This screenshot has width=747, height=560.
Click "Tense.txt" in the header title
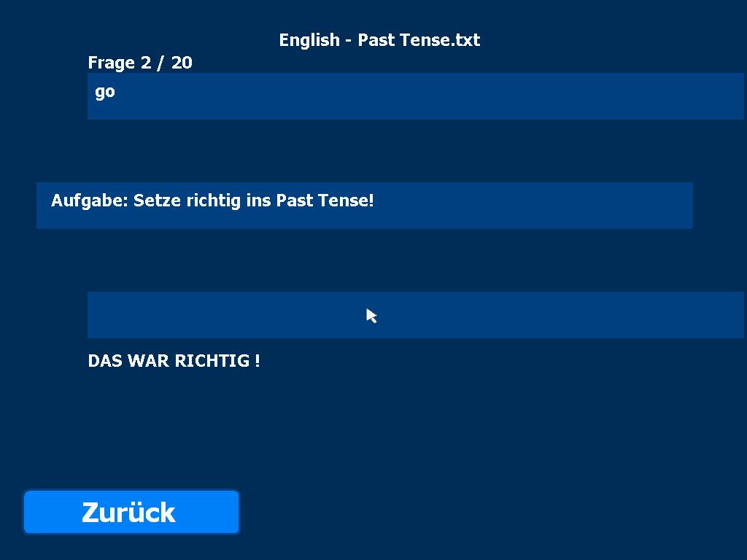(440, 40)
